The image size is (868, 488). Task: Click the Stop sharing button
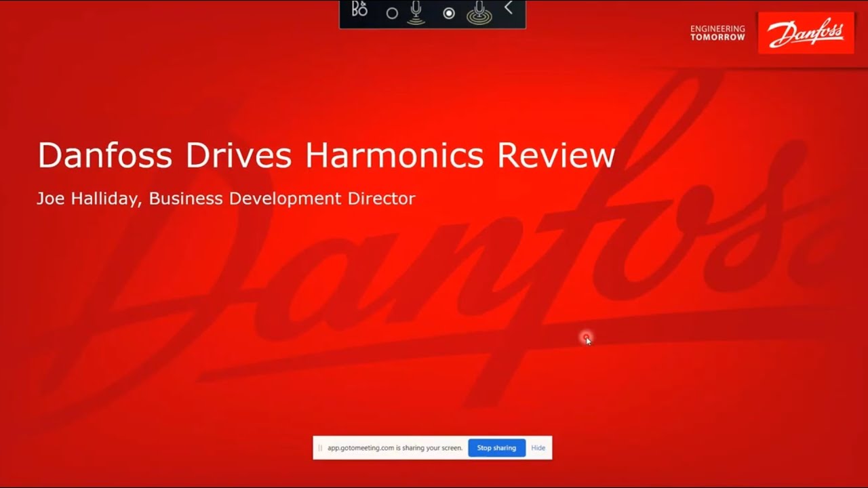(496, 448)
